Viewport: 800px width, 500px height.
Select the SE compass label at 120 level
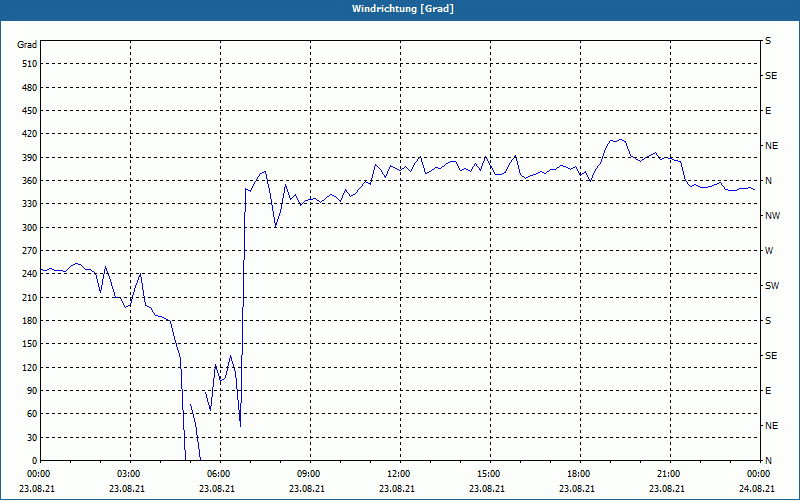click(x=771, y=356)
